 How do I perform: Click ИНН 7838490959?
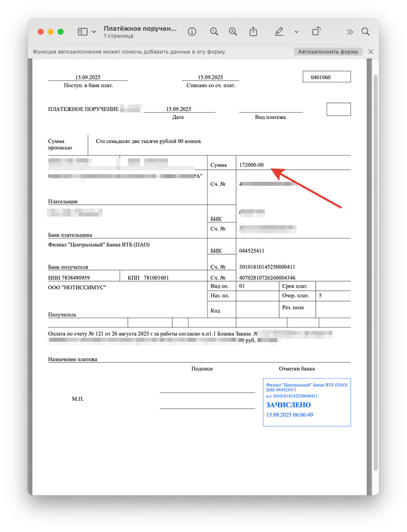point(69,278)
